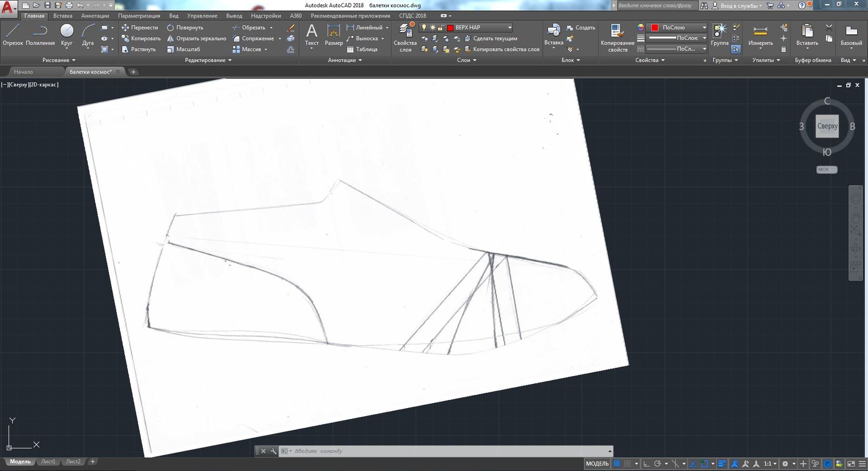Click Сделать текущим layer button
868x471 pixels.
point(492,39)
